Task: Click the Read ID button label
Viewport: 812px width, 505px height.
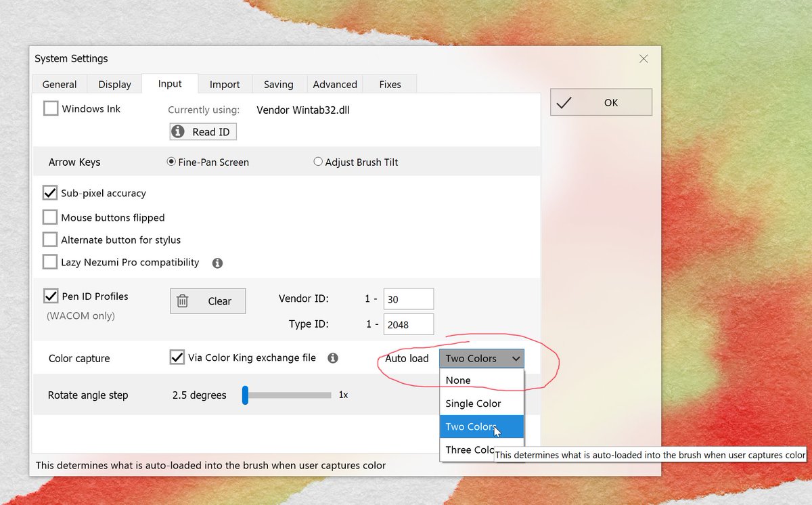Action: pos(211,132)
